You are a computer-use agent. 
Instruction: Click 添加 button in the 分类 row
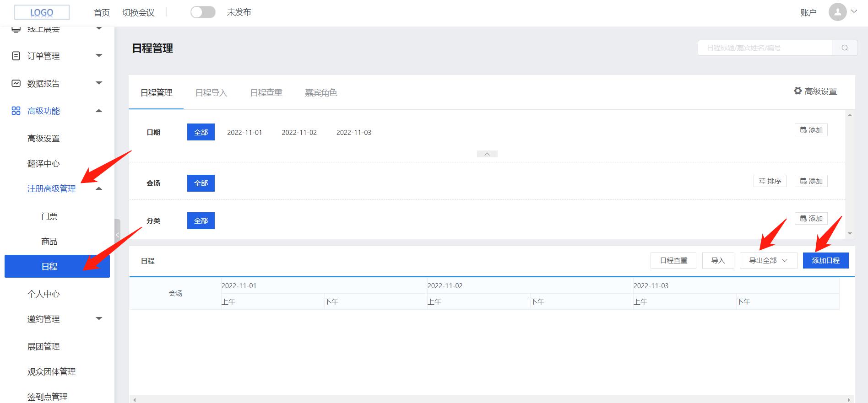tap(811, 219)
